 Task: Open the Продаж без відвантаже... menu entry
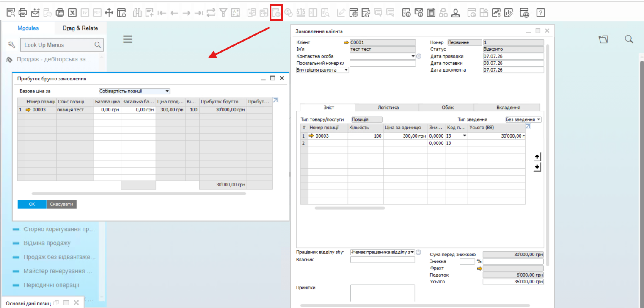click(60, 257)
